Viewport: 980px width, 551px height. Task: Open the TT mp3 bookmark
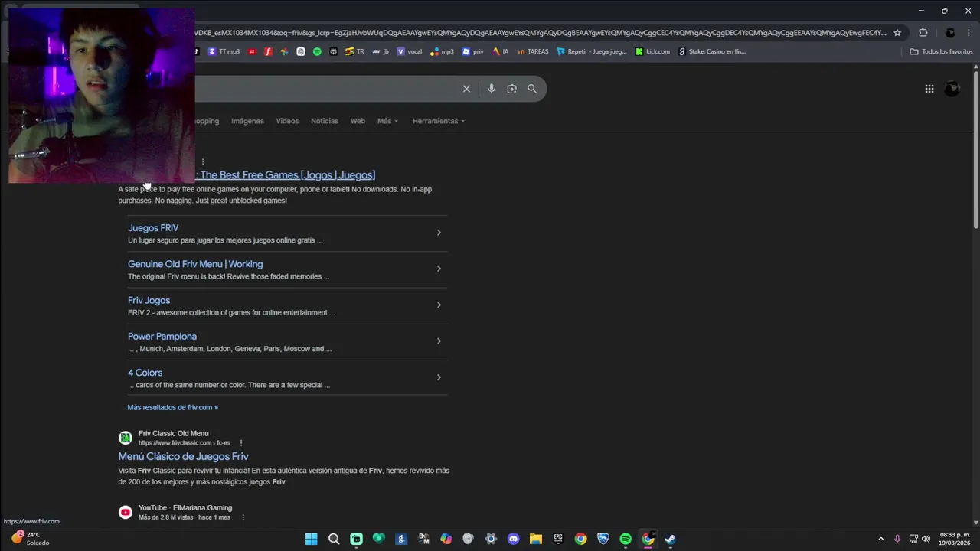click(224, 52)
